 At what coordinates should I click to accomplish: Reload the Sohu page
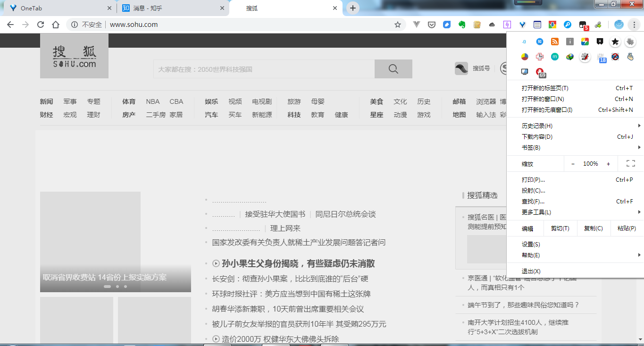(41, 25)
